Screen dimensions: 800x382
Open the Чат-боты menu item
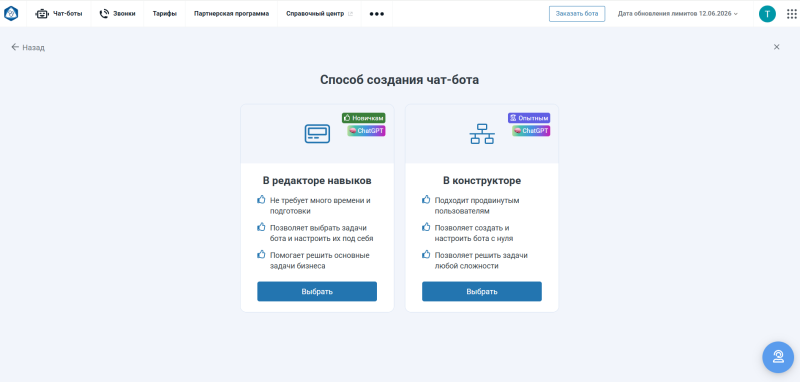tap(58, 14)
